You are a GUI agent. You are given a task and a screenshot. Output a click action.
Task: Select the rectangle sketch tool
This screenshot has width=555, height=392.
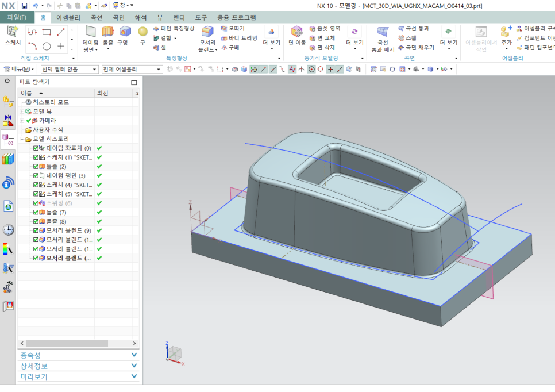47,32
